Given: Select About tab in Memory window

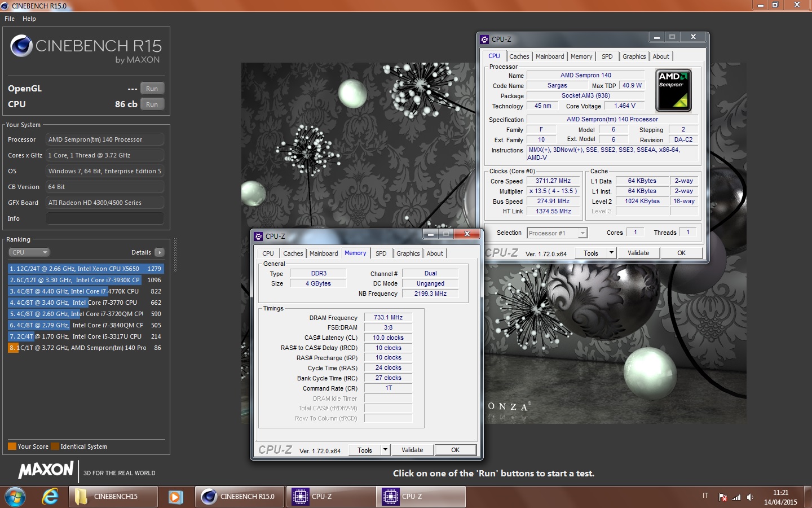Looking at the screenshot, I should 435,253.
